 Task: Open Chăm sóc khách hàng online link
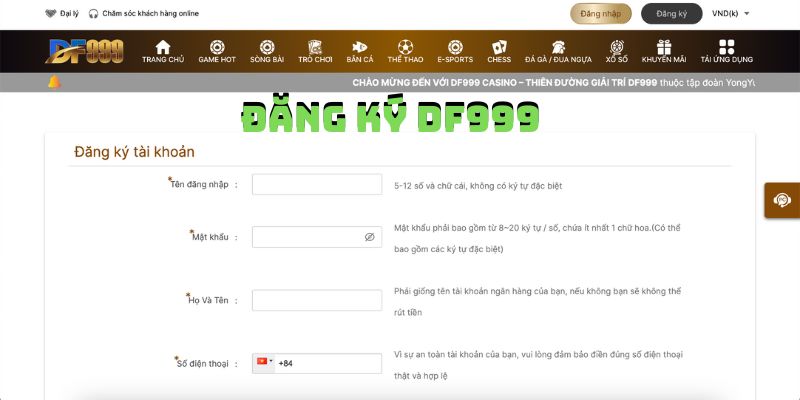151,14
